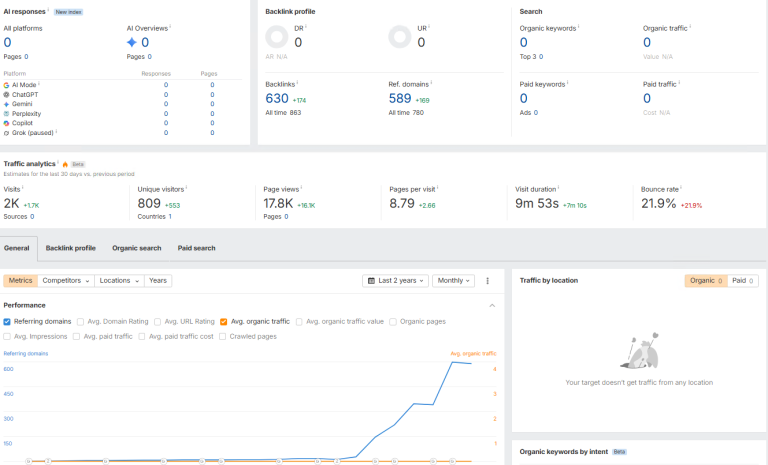Click the info icon beside Bounce rate

pos(681,188)
